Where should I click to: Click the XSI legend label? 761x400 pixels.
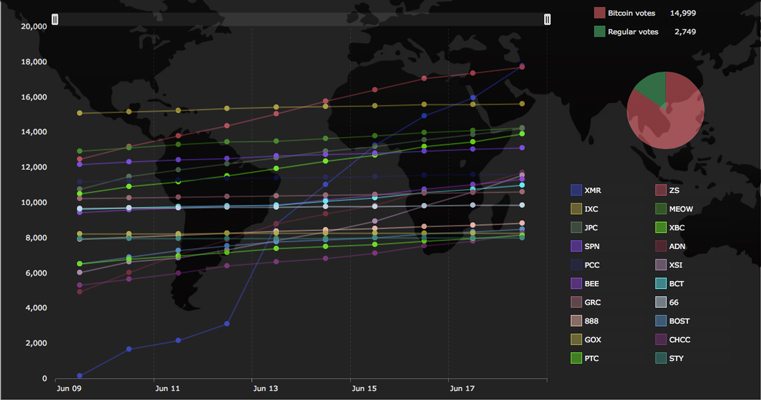click(x=676, y=265)
